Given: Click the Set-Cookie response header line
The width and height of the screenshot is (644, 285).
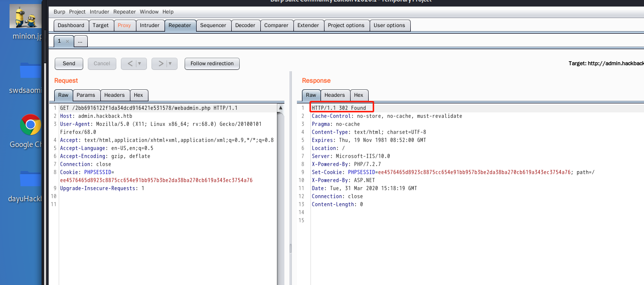Looking at the screenshot, I should (453, 172).
